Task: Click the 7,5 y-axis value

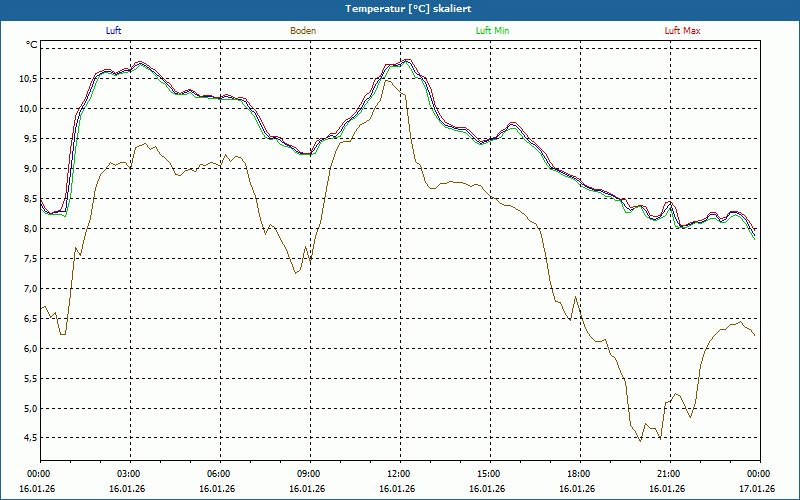Action: pos(31,259)
